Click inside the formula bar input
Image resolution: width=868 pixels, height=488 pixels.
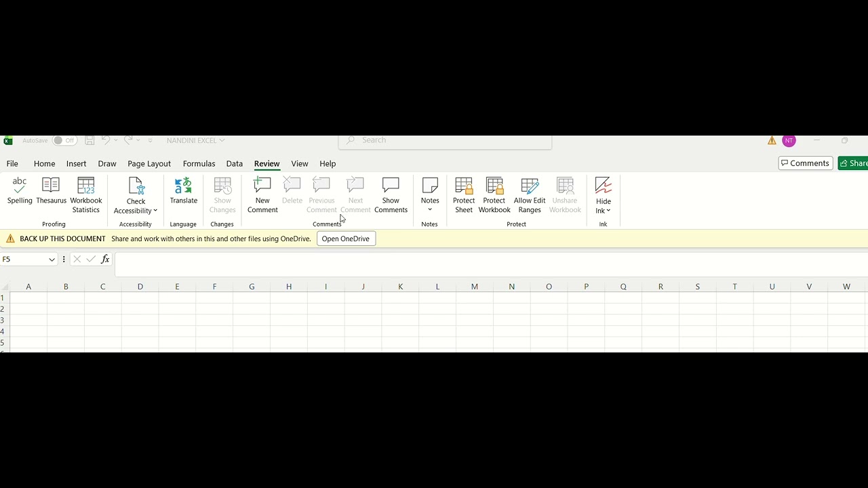[491, 264]
